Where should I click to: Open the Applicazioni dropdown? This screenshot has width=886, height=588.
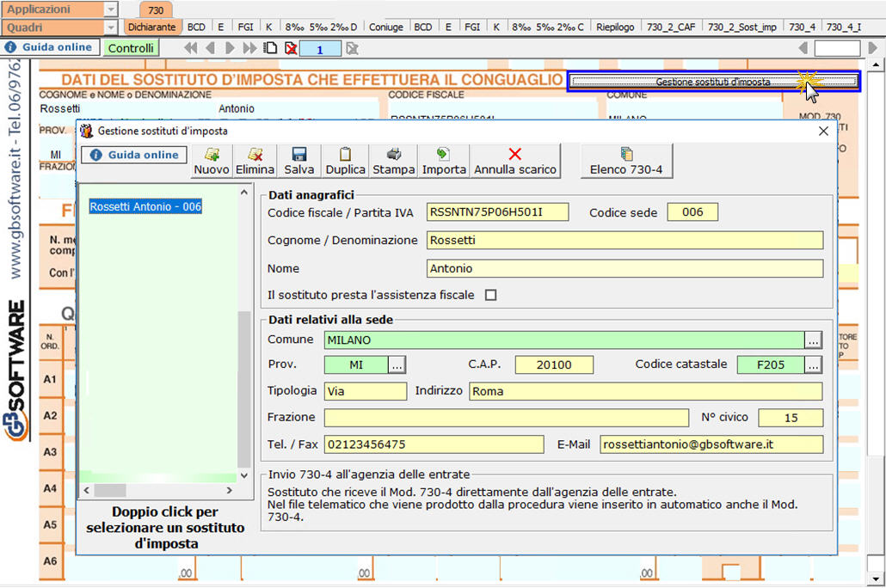(111, 9)
